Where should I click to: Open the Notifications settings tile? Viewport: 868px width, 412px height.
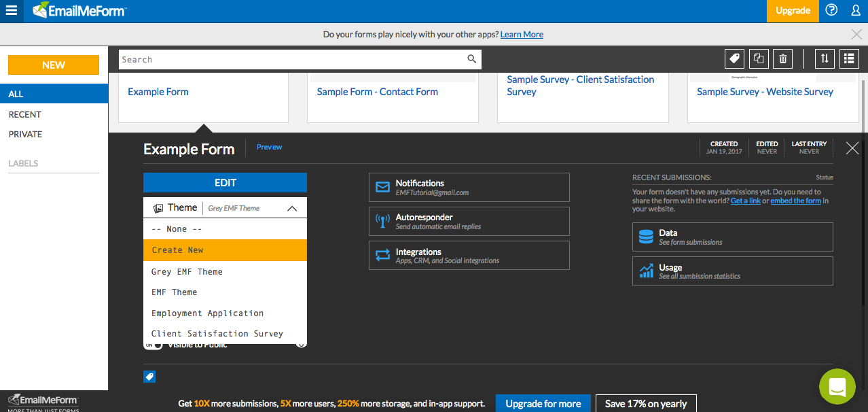(469, 187)
